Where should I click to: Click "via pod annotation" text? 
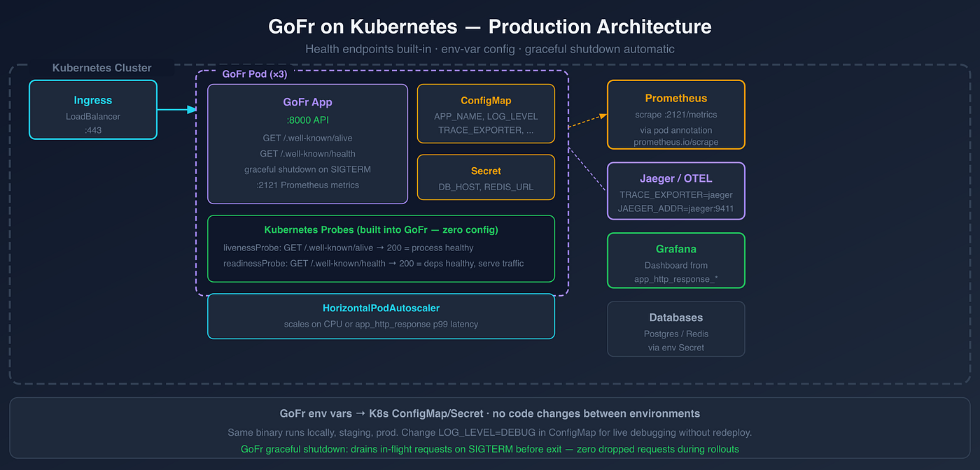[x=676, y=130]
